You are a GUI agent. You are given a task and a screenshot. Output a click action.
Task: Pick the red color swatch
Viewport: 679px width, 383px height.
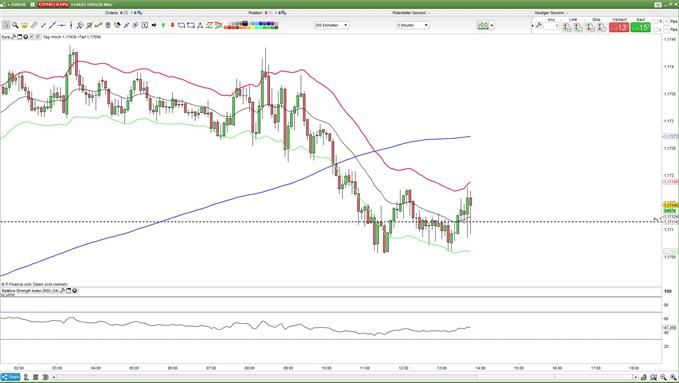pos(231,27)
